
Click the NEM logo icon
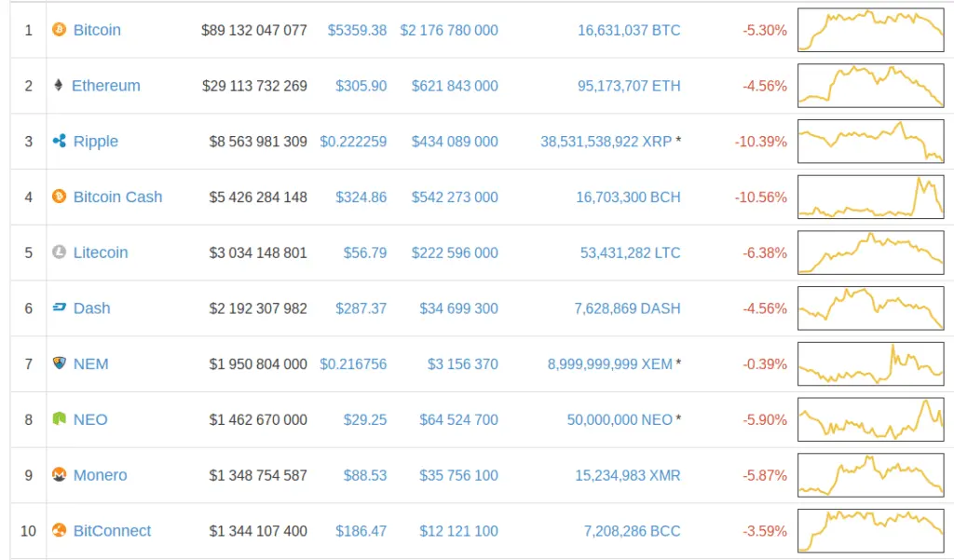coord(60,363)
